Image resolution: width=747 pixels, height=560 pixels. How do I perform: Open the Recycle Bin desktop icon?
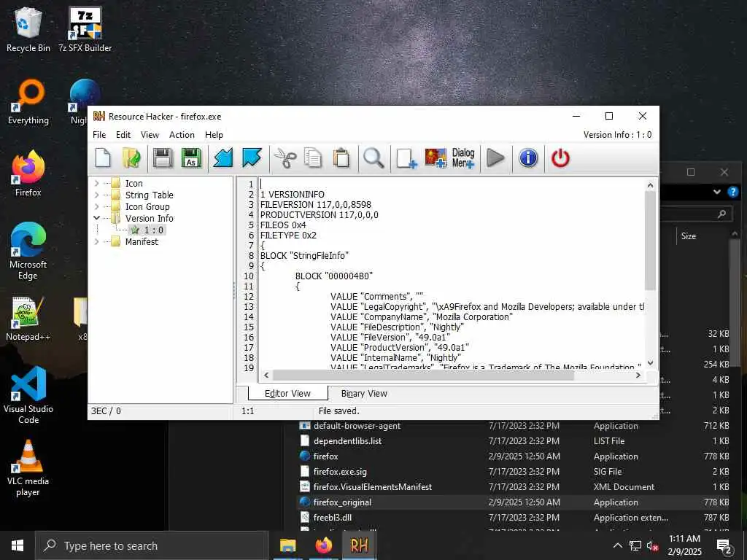coord(28,29)
